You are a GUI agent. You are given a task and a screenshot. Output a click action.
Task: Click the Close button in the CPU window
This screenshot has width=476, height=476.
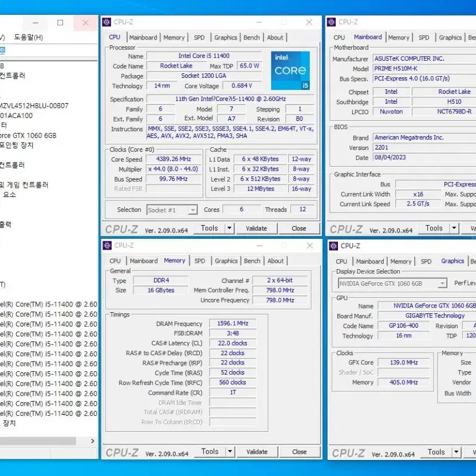(x=299, y=229)
